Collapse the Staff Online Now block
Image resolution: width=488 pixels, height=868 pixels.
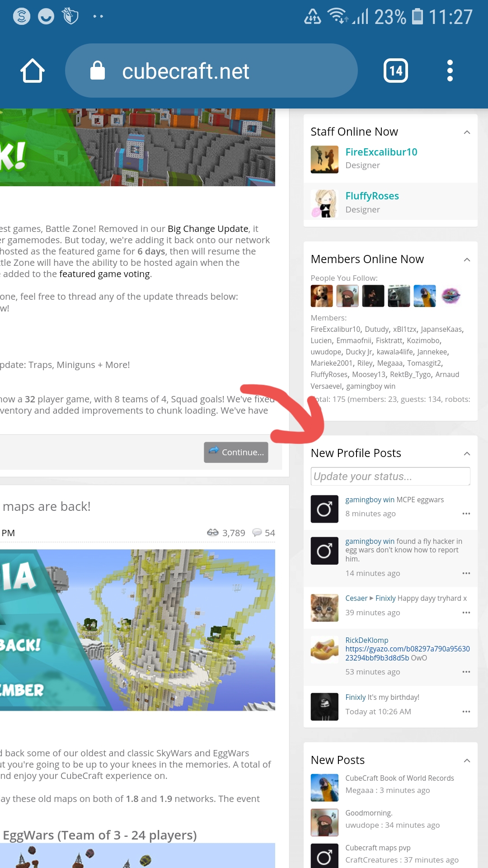click(x=467, y=132)
